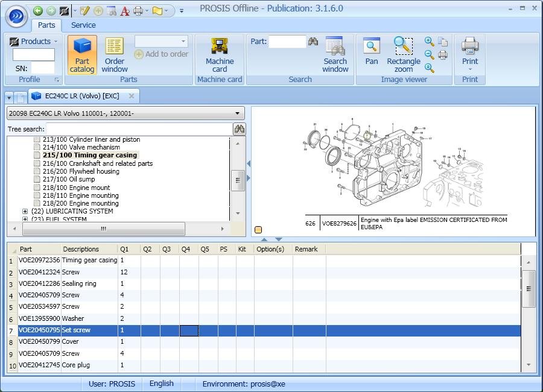Click the Remark column header
Viewport: 543px width, 392px height.
pos(310,249)
